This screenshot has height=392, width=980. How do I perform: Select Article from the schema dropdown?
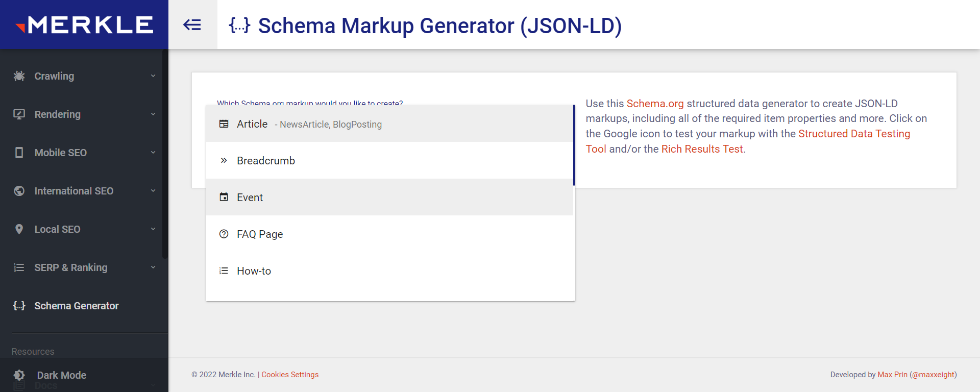252,124
